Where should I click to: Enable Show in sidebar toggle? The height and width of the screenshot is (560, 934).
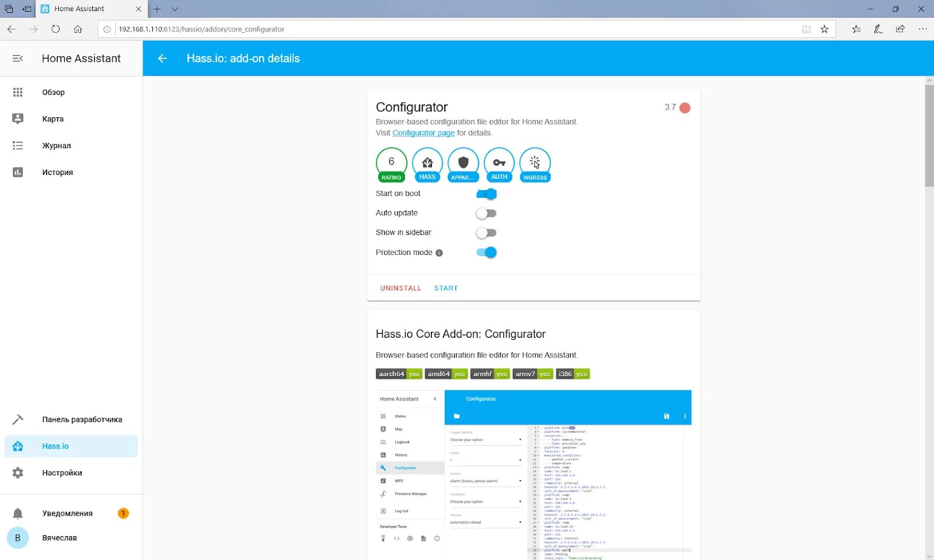[486, 233]
